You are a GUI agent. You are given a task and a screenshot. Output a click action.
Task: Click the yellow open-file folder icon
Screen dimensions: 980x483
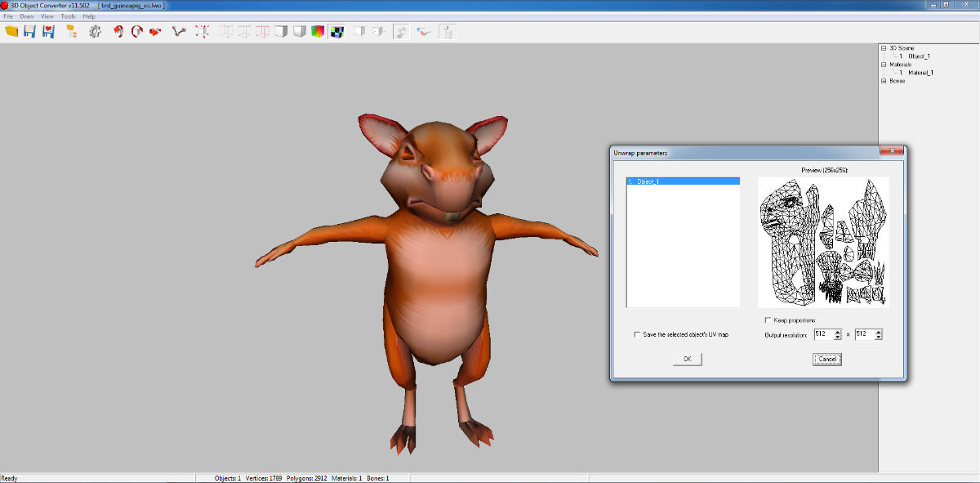coord(11,31)
